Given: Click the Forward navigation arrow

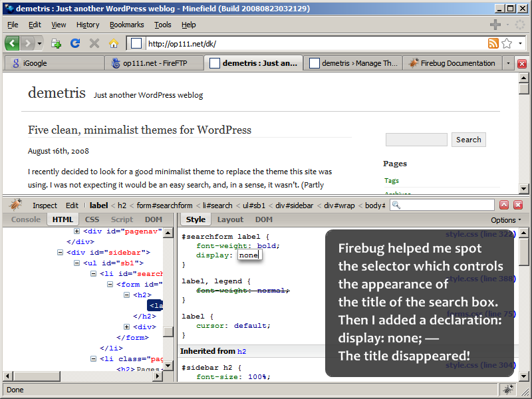Looking at the screenshot, I should [x=28, y=43].
